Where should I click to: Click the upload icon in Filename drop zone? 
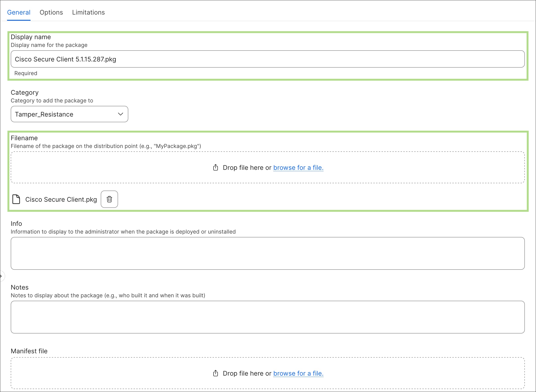(215, 168)
